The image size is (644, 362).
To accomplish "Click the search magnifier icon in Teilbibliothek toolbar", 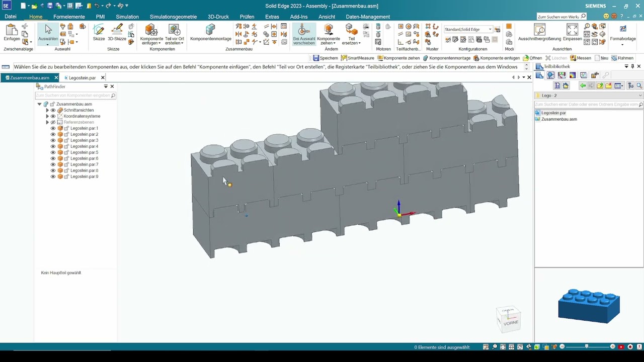I will click(x=639, y=86).
